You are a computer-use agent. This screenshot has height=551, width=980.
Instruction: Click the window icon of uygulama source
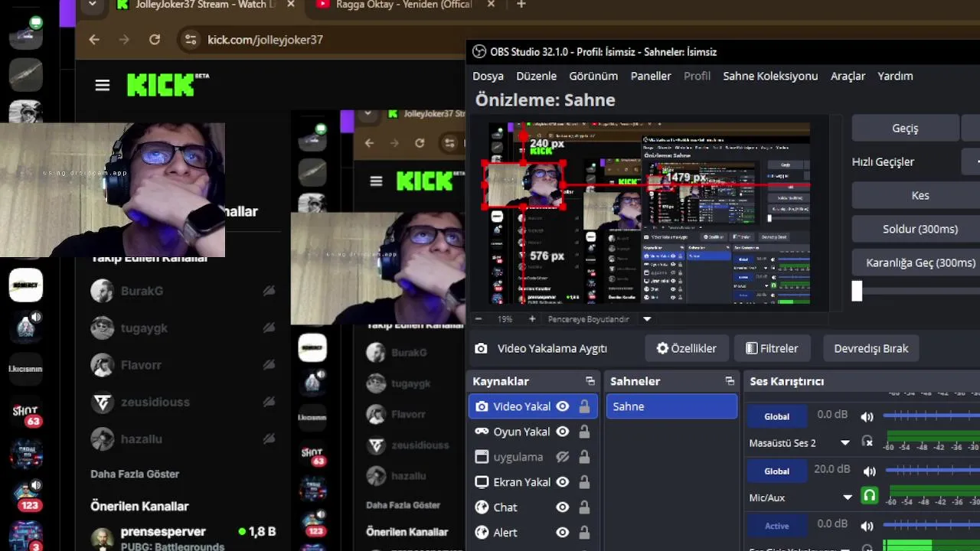click(482, 457)
